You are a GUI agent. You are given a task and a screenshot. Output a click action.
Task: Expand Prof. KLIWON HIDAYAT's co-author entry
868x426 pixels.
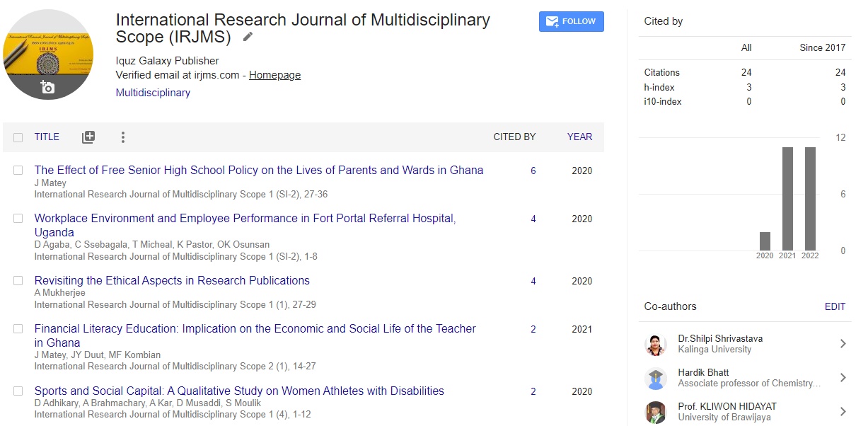click(843, 411)
